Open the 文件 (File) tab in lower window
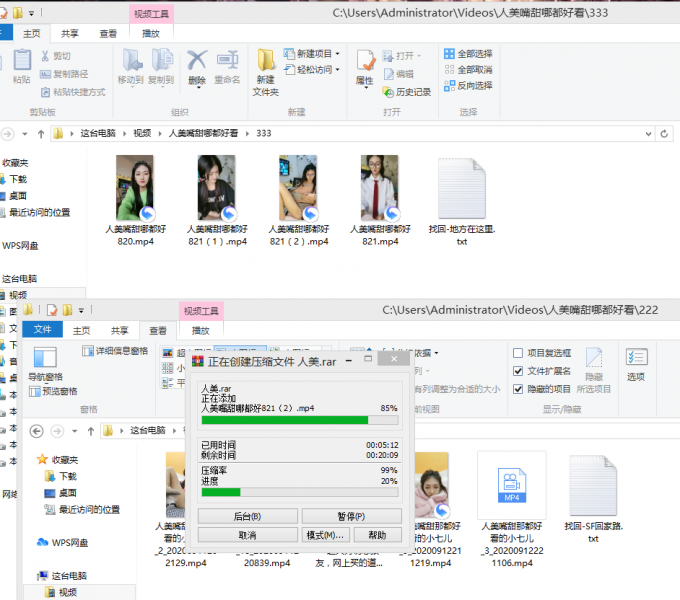Image resolution: width=680 pixels, height=600 pixels. click(x=43, y=330)
